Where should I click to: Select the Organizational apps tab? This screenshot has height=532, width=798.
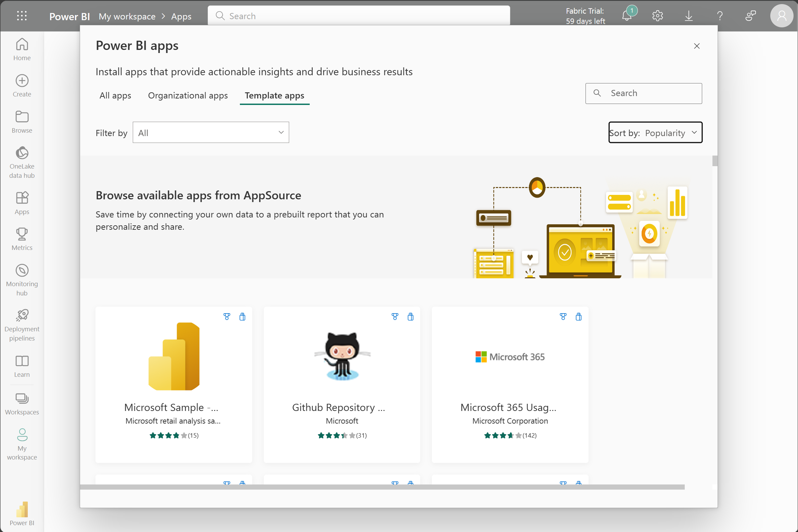tap(188, 96)
